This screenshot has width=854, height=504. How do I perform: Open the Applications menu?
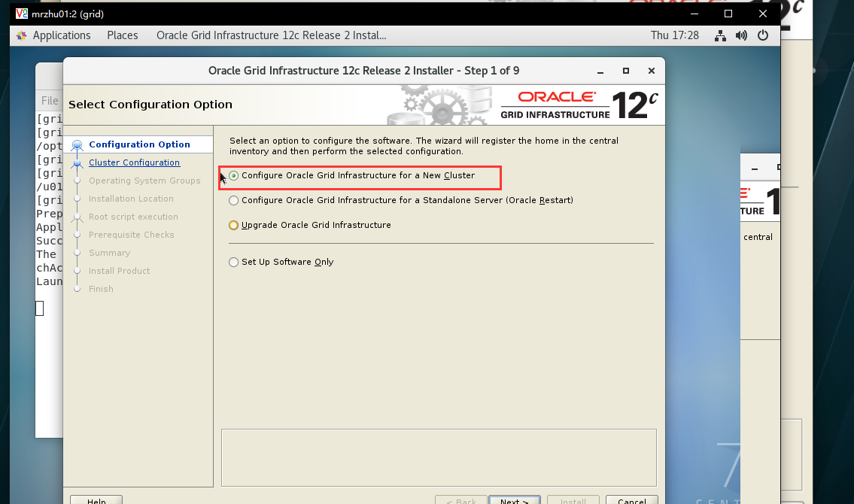(62, 35)
